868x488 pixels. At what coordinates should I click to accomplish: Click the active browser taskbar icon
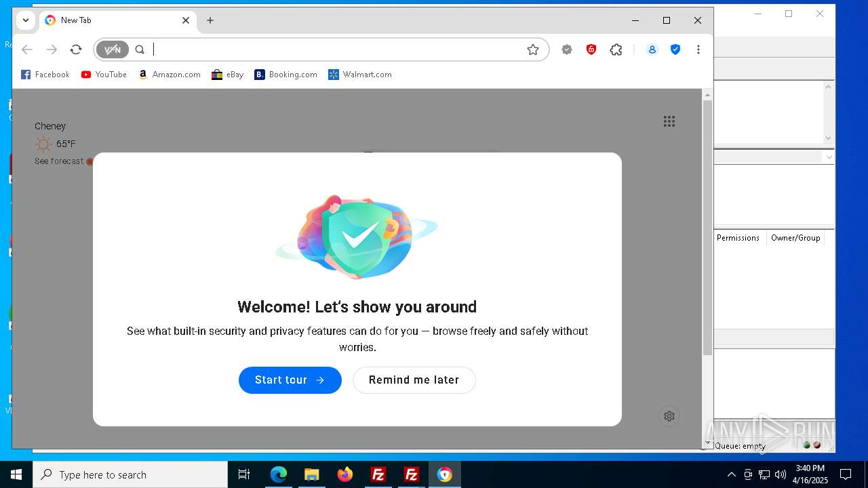pyautogui.click(x=445, y=474)
